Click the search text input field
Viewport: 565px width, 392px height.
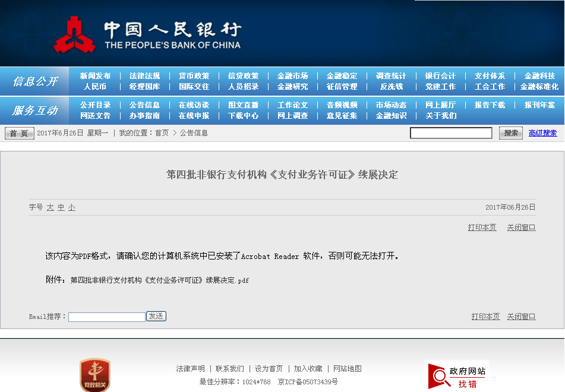(451, 133)
